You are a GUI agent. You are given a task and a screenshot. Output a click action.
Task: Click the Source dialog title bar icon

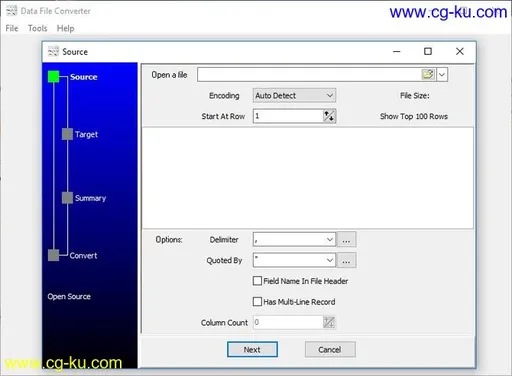click(53, 52)
